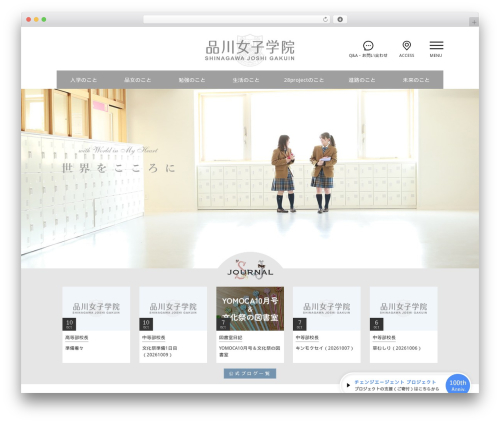Viewport: 500px width, 423px height.
Task: Open the 高等部校長 post thumbnail dated 10 Oct
Action: [96, 309]
